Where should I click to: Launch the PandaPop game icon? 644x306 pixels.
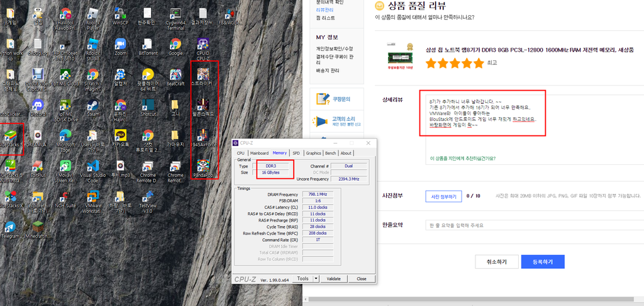click(204, 169)
